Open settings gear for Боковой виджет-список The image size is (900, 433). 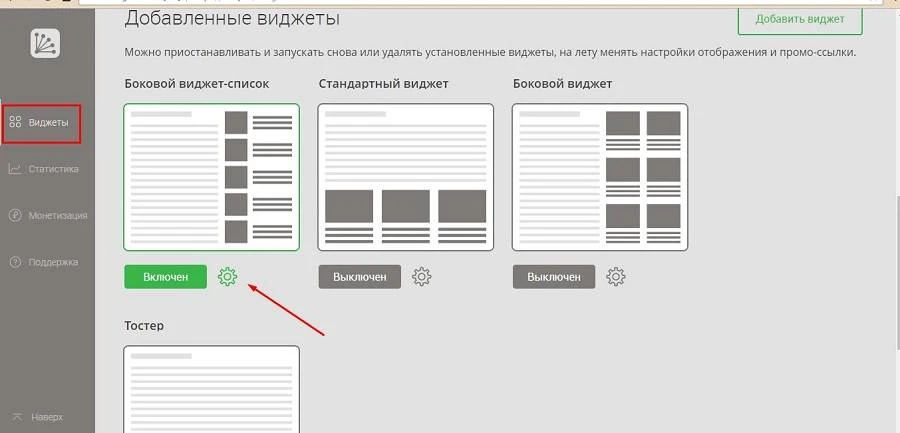point(227,277)
